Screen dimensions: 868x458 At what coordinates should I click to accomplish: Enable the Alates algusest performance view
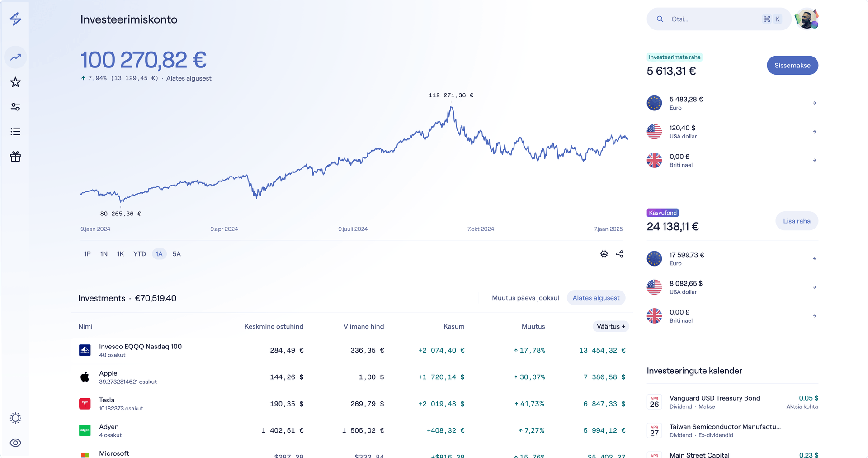[596, 298]
